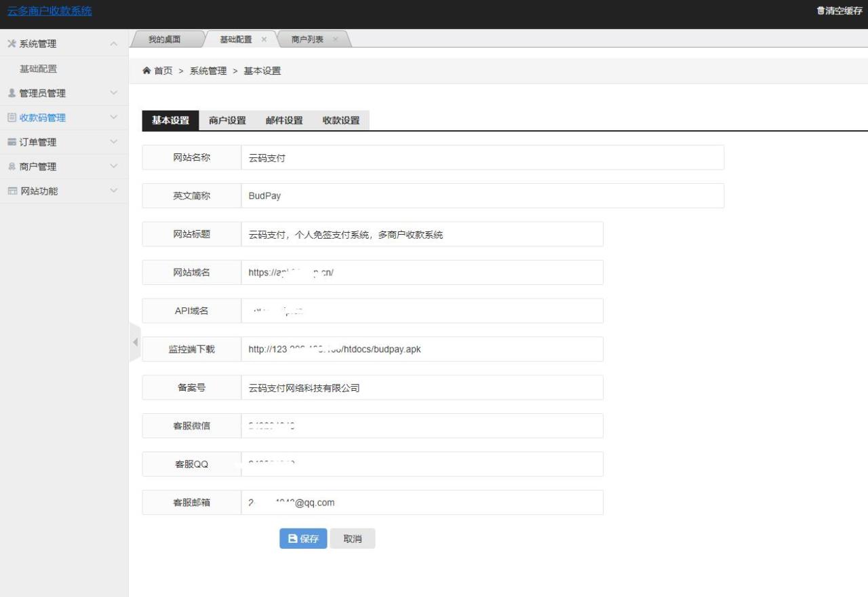Click the 网站名称 input field

[x=482, y=157]
